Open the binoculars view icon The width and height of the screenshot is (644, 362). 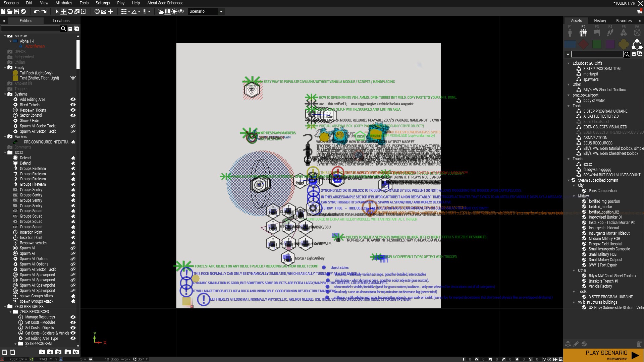(181, 11)
